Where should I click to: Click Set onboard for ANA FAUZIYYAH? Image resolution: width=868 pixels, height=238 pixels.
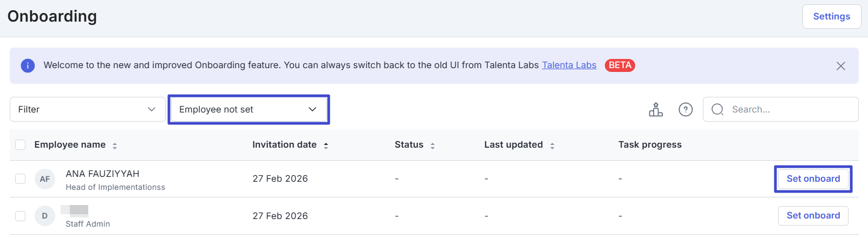[x=813, y=178]
